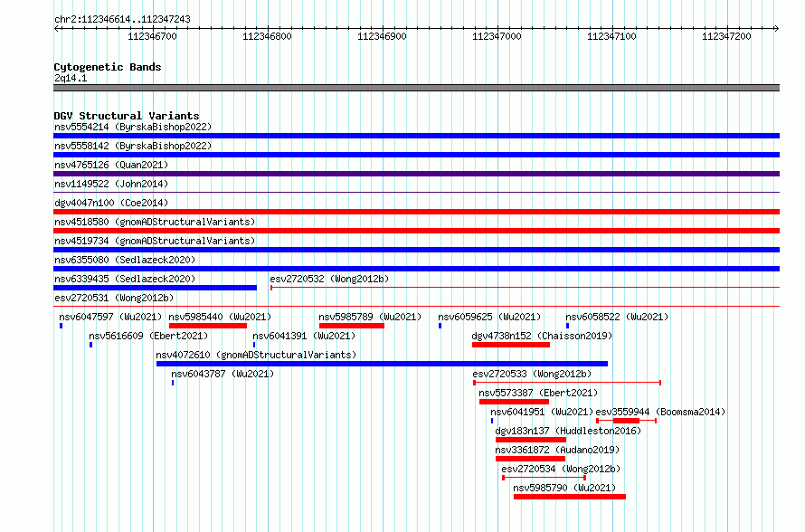Open dgv183n137 (Huddleston2016) label

pos(568,431)
